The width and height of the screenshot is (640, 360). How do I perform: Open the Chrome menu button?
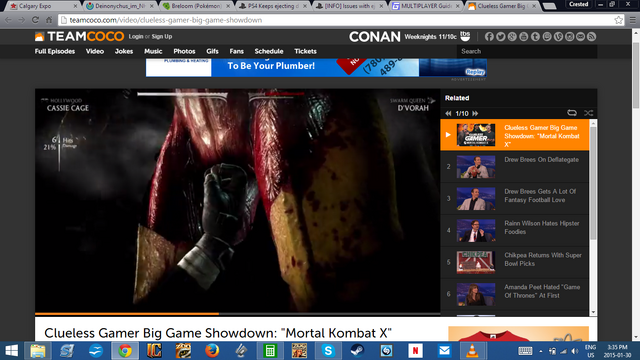click(x=632, y=20)
